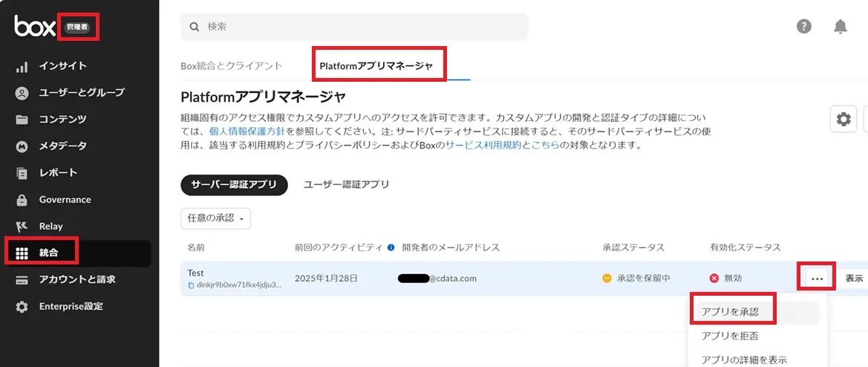Go to ユーザーとグループ in sidebar

[81, 93]
